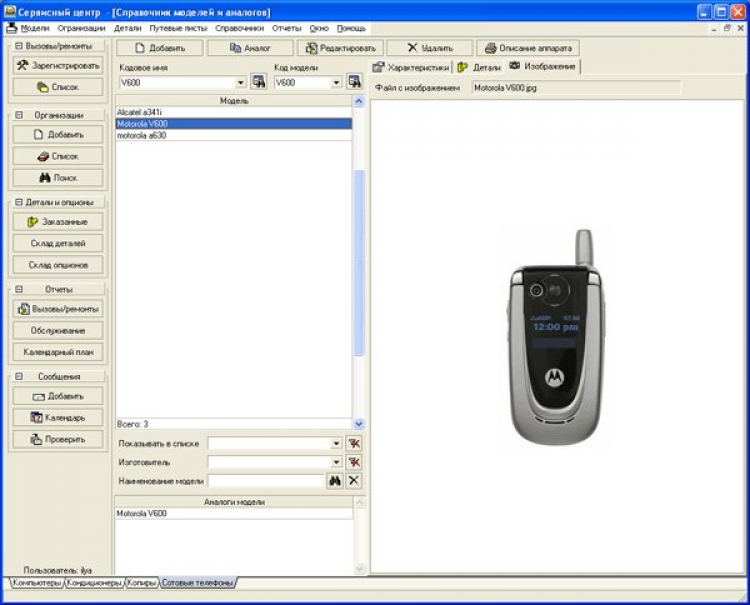Collapse the Отчеты sidebar group
Viewport: 750px width, 605px height.
[x=19, y=289]
